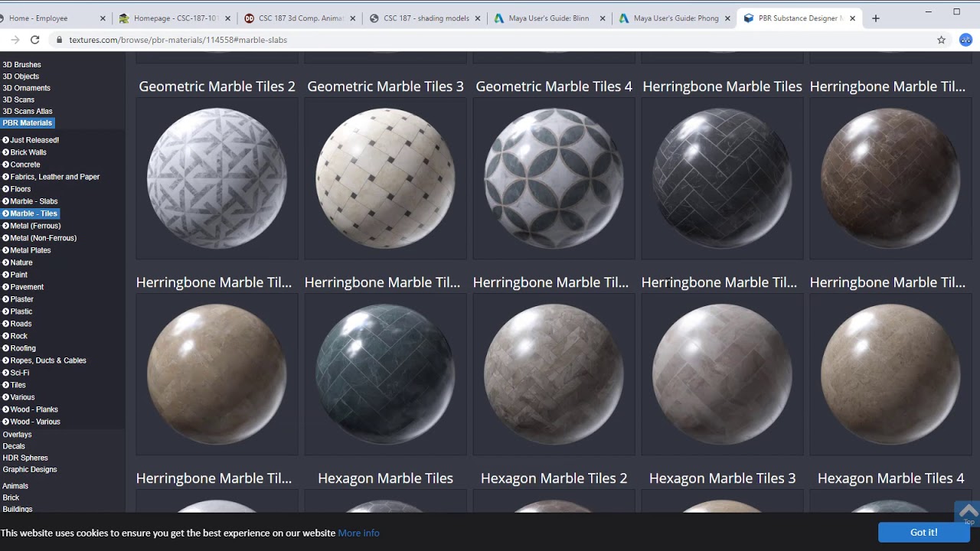Open the More info cookie link

tap(358, 533)
